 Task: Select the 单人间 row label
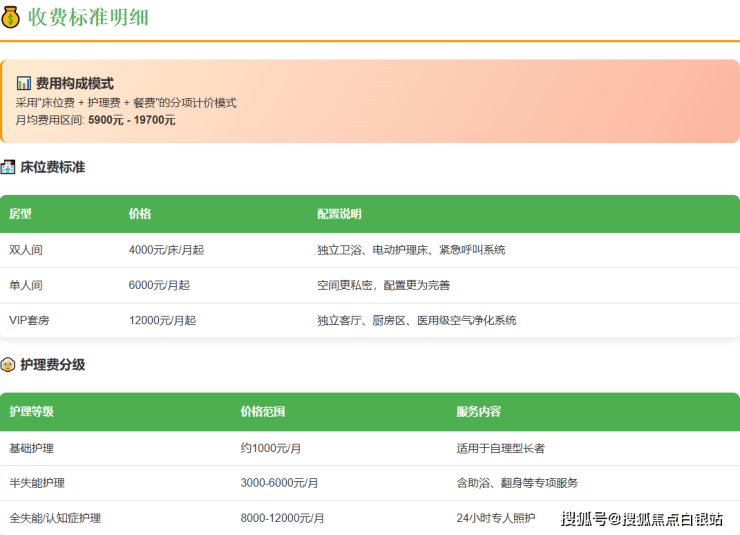point(26,285)
